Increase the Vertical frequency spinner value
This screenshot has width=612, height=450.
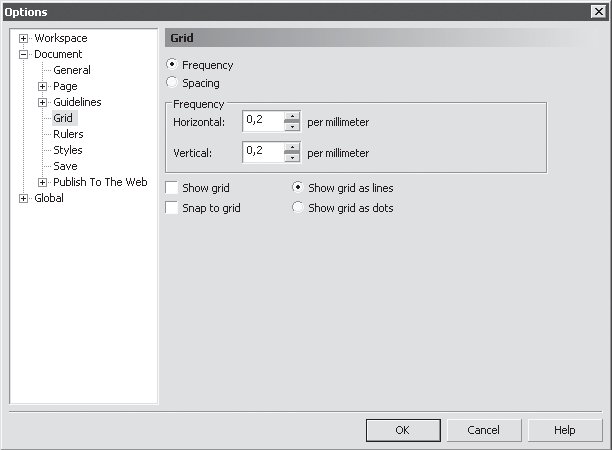click(292, 147)
